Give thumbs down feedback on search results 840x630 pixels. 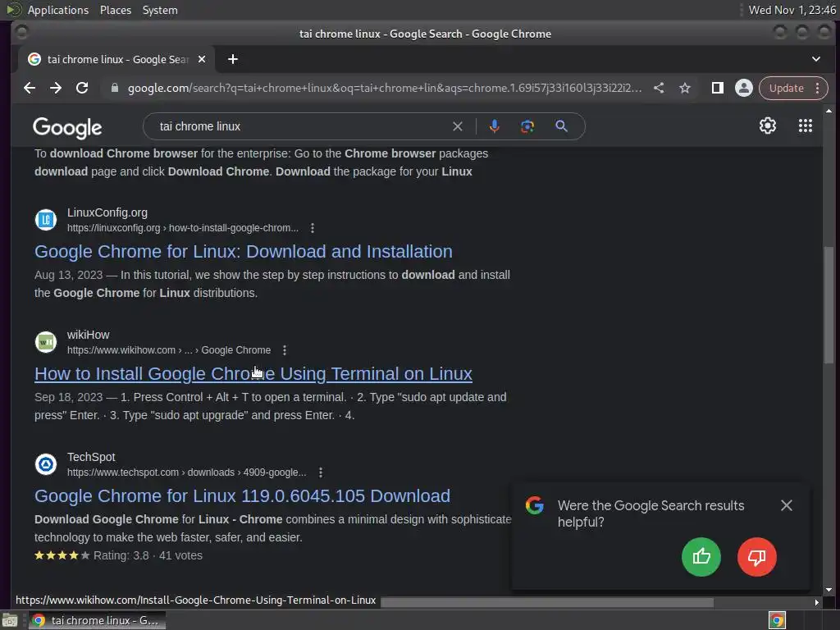756,557
